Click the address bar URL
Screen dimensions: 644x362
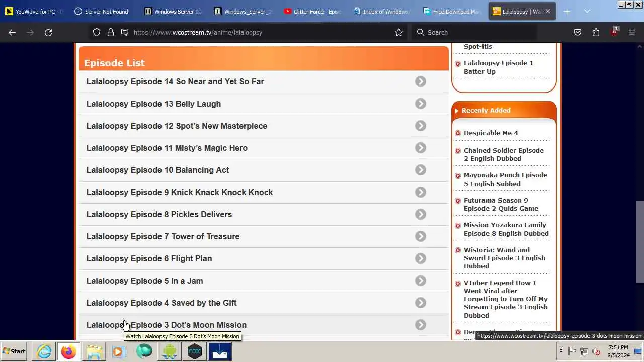[x=198, y=32]
